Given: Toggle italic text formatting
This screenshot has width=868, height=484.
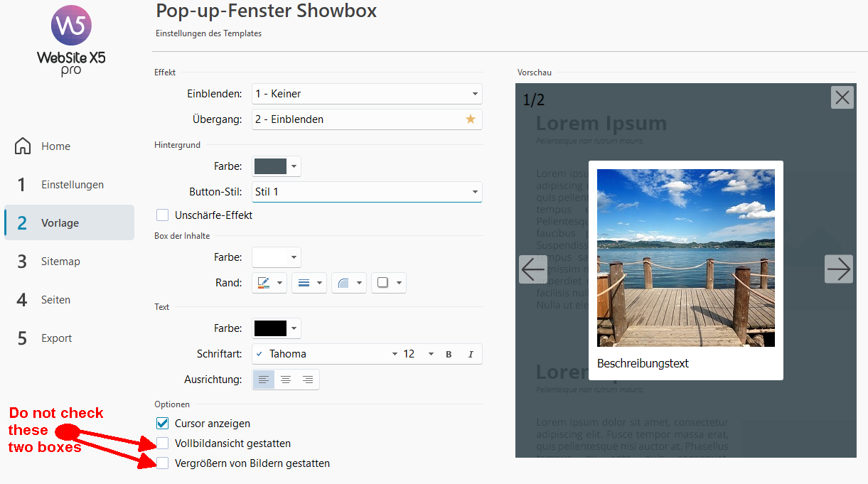Looking at the screenshot, I should 471,354.
